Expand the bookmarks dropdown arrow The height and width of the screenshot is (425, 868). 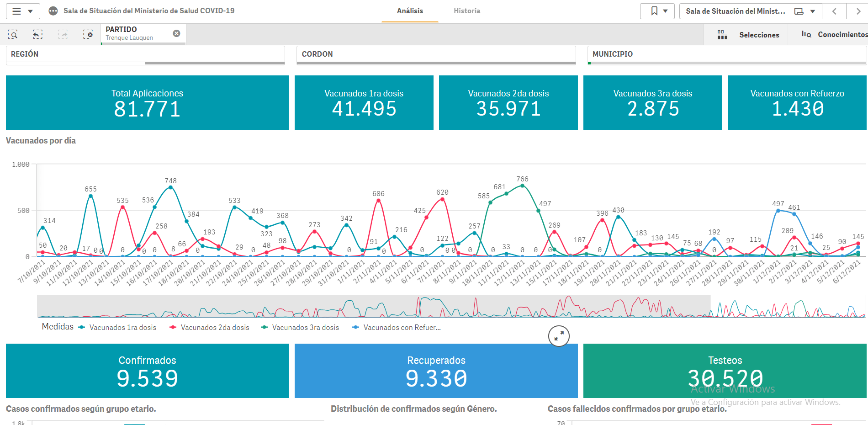[x=666, y=11]
